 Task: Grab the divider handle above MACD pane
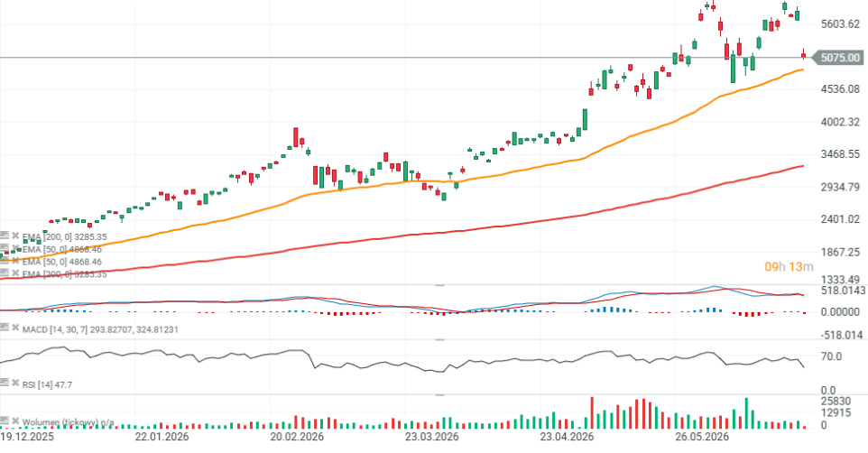tap(440, 285)
